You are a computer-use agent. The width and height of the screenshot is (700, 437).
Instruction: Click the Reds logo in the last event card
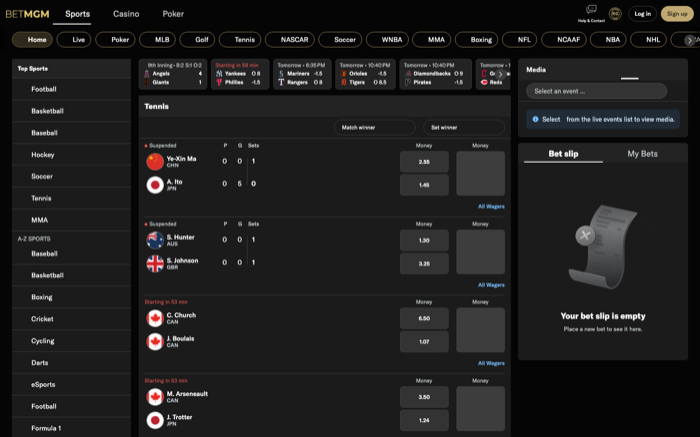[x=484, y=82]
